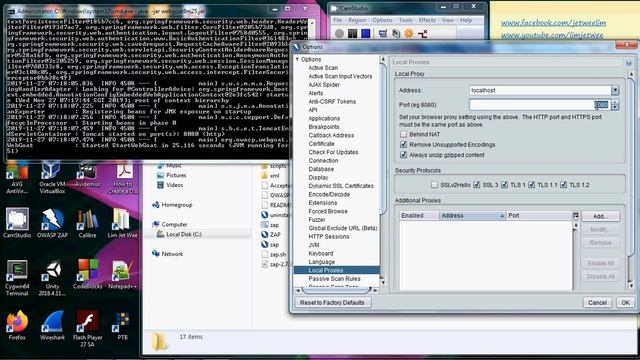This screenshot has height=360, width=640.
Task: Open CamStudio Help menu
Action: tap(466, 20)
